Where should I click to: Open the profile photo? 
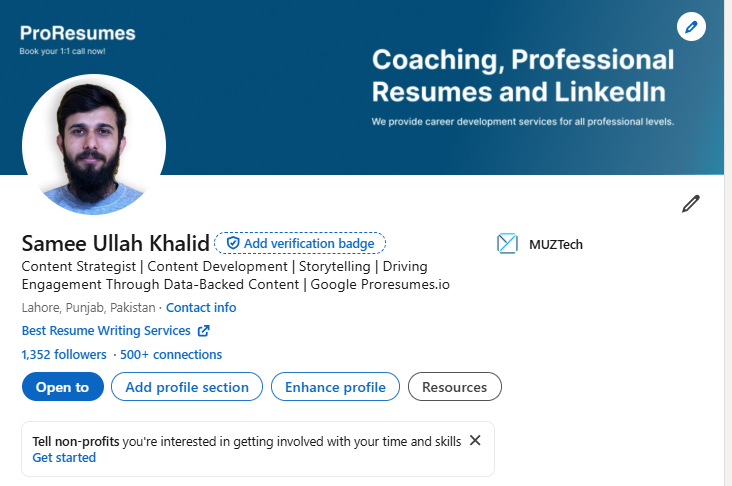click(94, 144)
